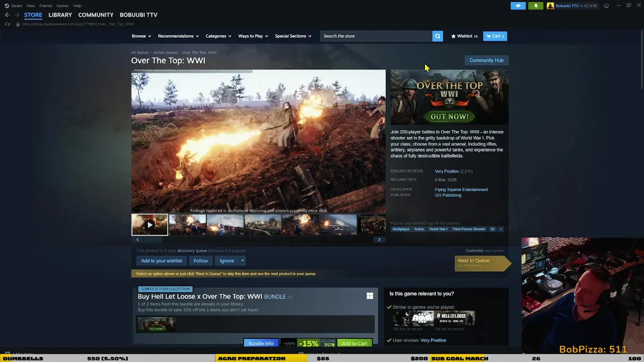Viewport: 644px width, 362px height.
Task: Open GG Publishing publisher link
Action: [448, 195]
